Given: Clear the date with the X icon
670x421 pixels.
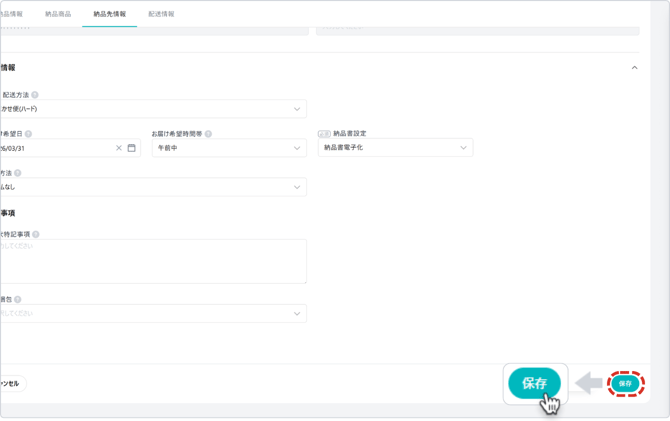Looking at the screenshot, I should tap(119, 148).
